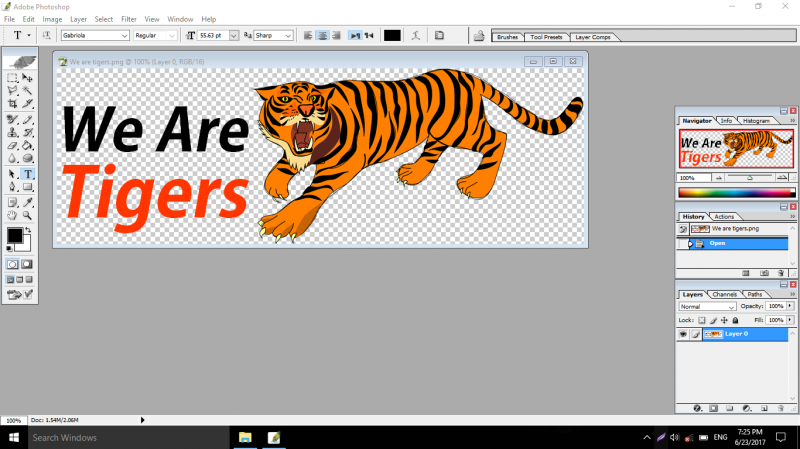This screenshot has height=449, width=800.
Task: Switch to the Histogram tab
Action: tap(756, 121)
